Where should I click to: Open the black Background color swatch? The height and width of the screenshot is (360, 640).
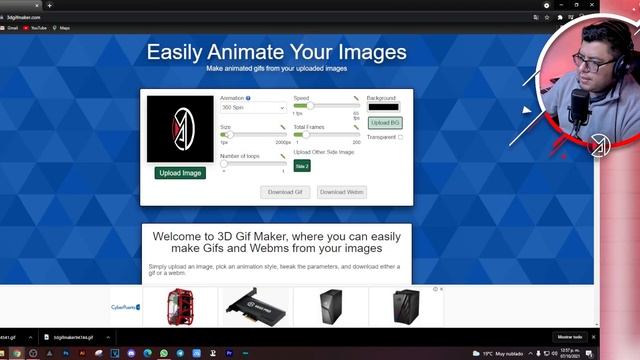(x=383, y=107)
